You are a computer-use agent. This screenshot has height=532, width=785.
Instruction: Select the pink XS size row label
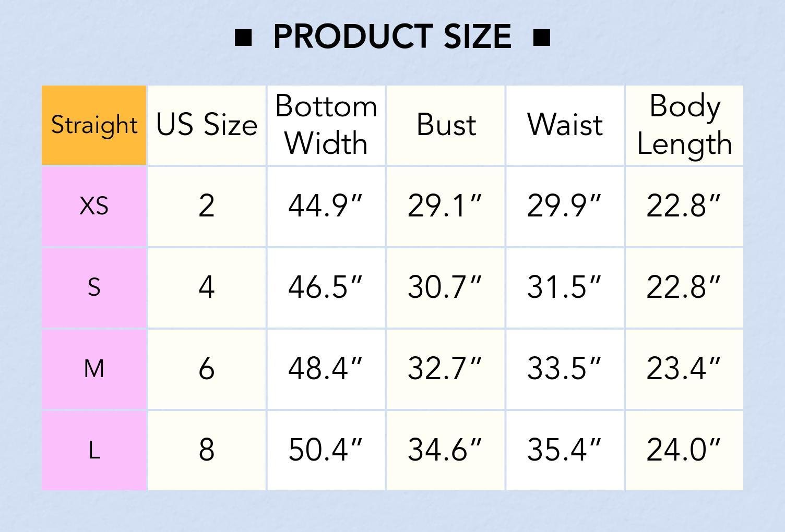click(x=94, y=206)
